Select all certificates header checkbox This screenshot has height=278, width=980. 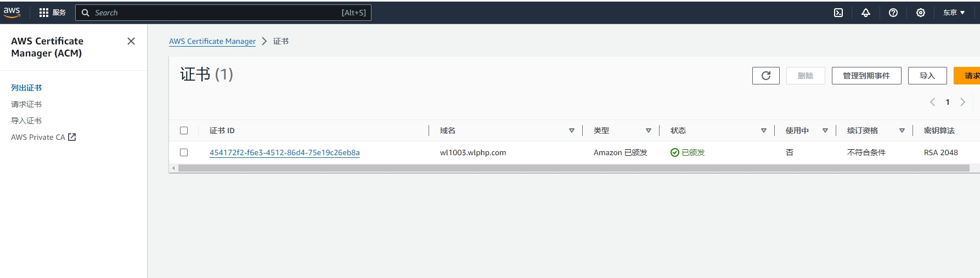point(184,131)
